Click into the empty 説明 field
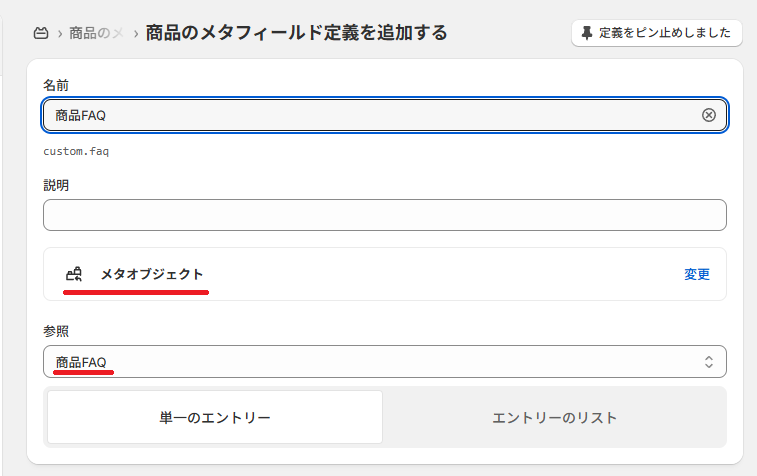The image size is (757, 476). 385,215
